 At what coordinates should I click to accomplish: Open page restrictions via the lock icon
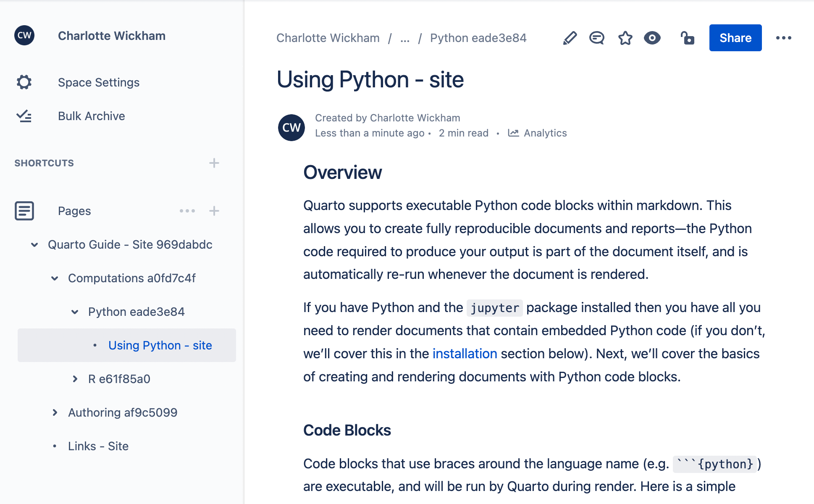[x=688, y=38]
